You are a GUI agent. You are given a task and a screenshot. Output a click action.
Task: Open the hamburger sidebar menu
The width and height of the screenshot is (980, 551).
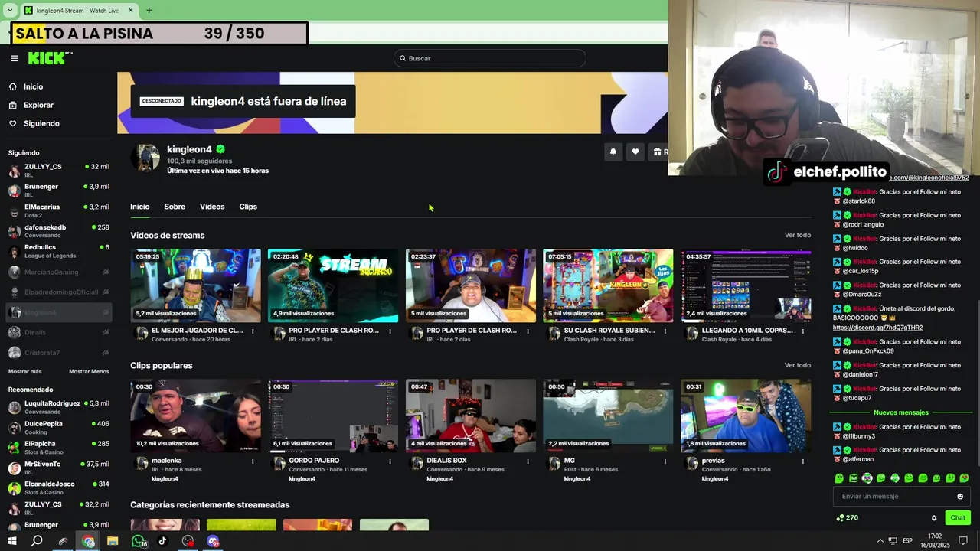pos(15,58)
